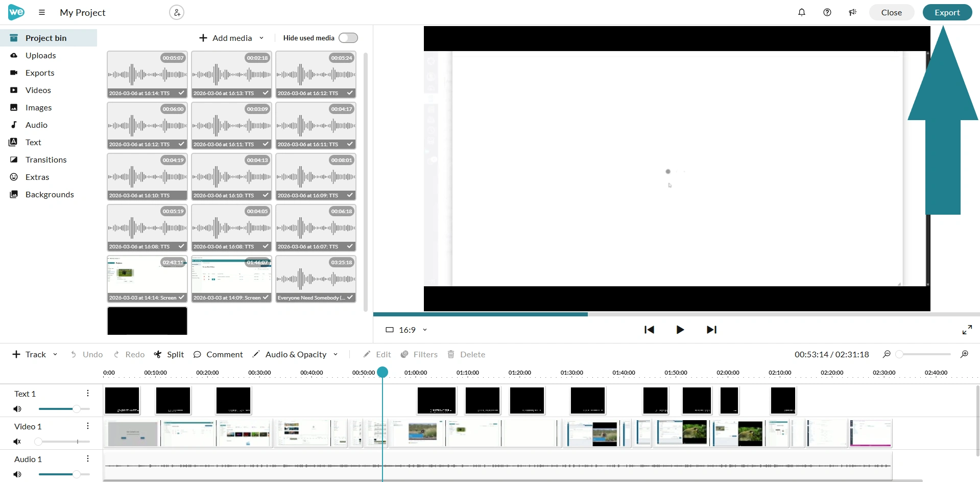Adjust Video 1 track volume slider

click(x=64, y=442)
